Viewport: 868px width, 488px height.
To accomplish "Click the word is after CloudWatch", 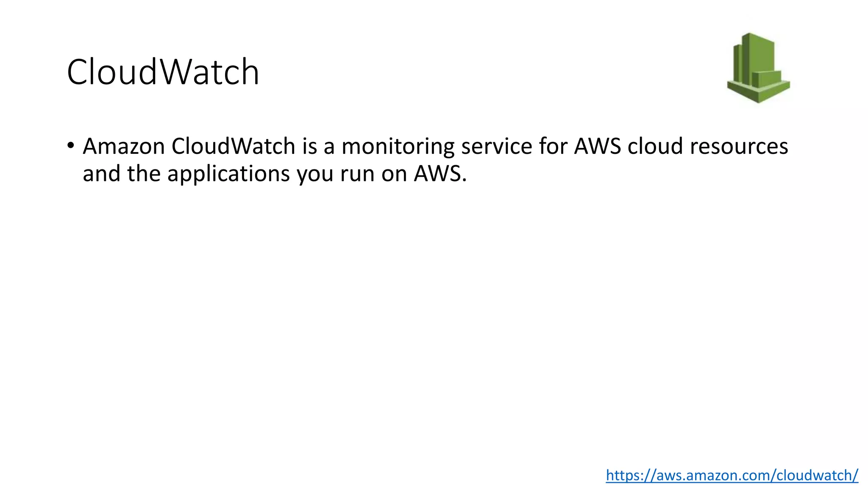I will [x=309, y=147].
